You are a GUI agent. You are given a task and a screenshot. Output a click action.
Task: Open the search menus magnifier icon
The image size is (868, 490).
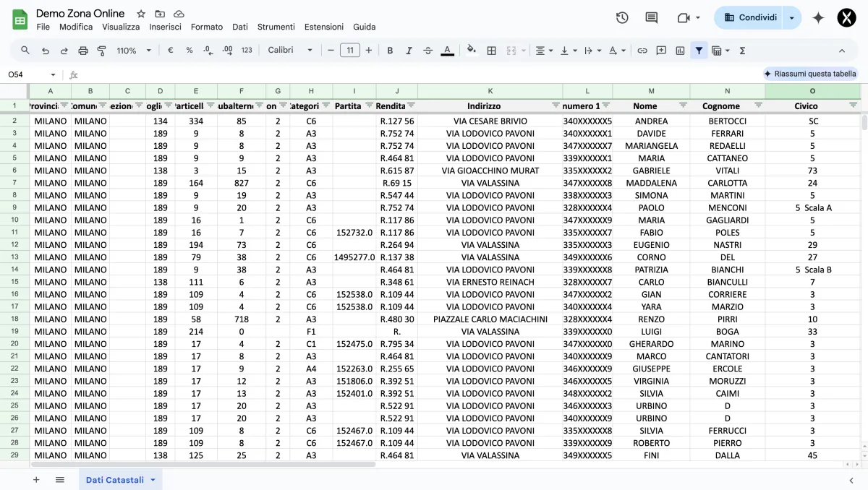click(25, 51)
